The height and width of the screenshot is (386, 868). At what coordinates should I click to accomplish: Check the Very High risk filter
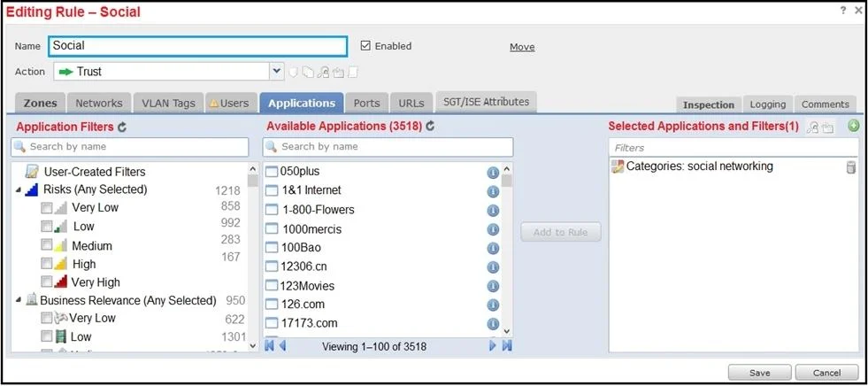47,282
